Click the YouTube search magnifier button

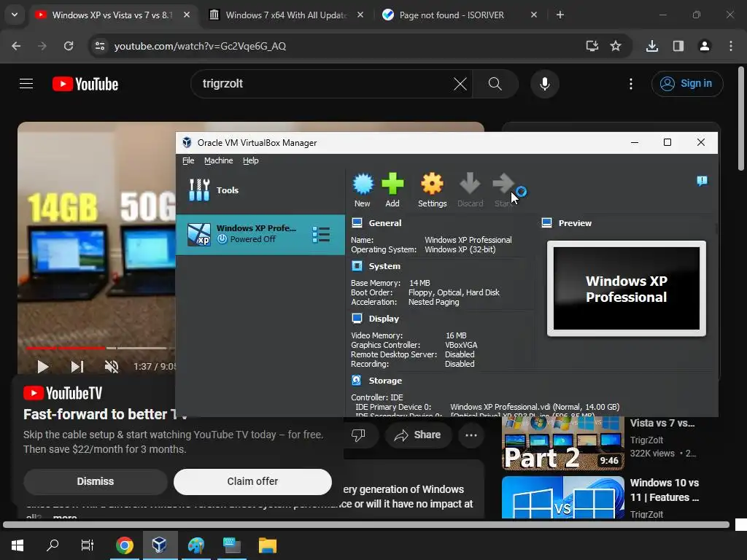[495, 84]
